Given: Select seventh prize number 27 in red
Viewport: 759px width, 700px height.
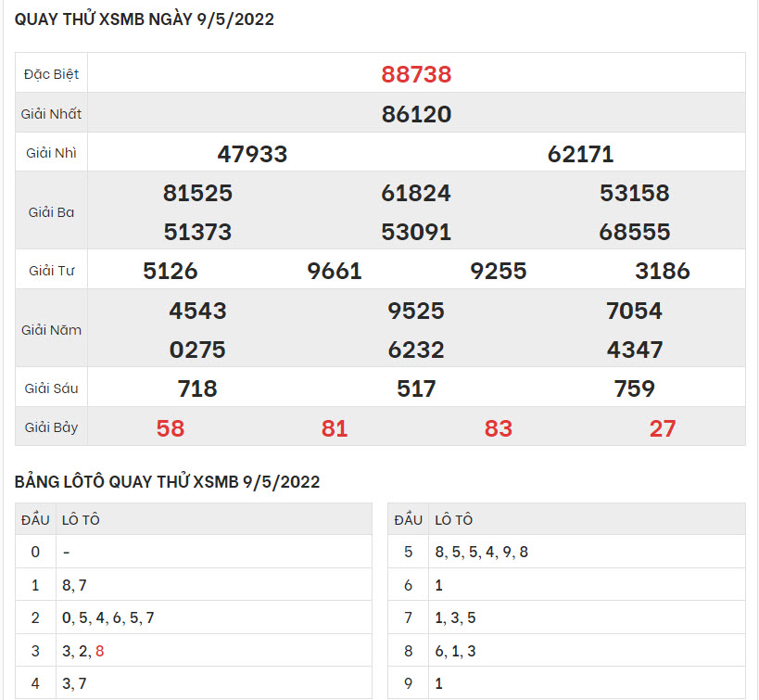Looking at the screenshot, I should (663, 428).
